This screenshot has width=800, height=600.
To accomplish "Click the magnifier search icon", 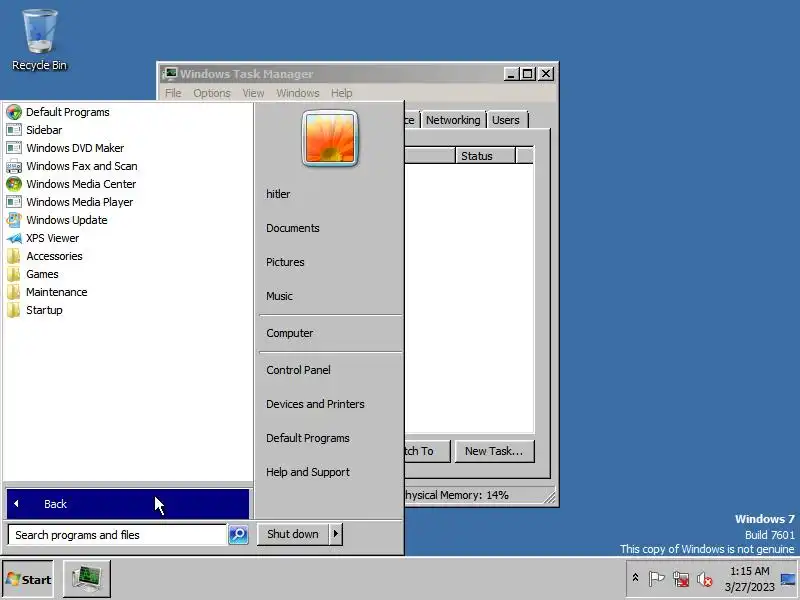I will pyautogui.click(x=238, y=535).
